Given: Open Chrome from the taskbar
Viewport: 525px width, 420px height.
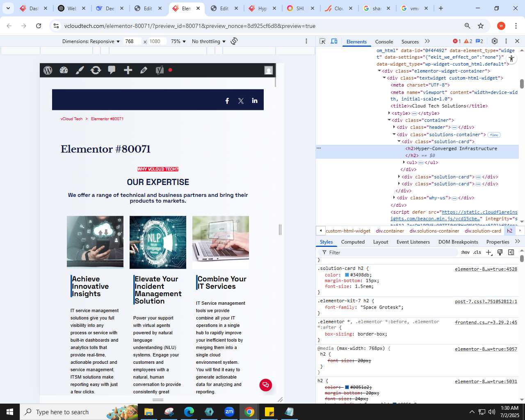Looking at the screenshot, I should [249, 412].
